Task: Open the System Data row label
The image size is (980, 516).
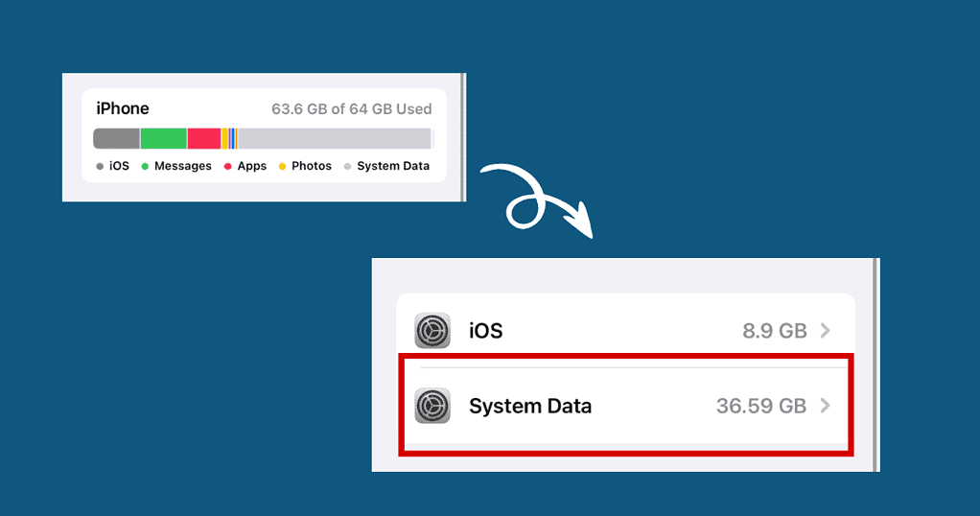Action: click(x=530, y=406)
